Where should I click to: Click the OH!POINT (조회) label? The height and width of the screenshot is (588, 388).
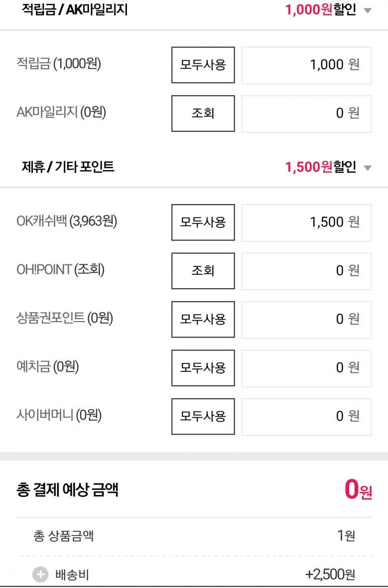[61, 270]
